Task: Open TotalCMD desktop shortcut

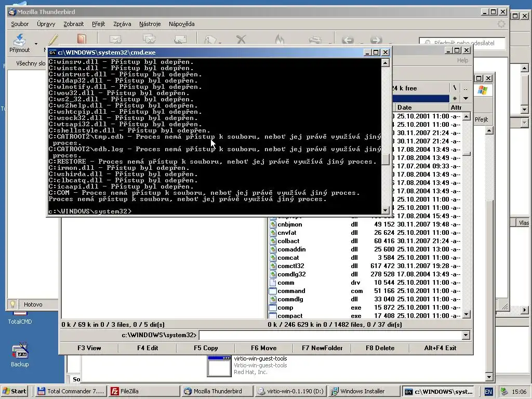Action: [x=20, y=318]
